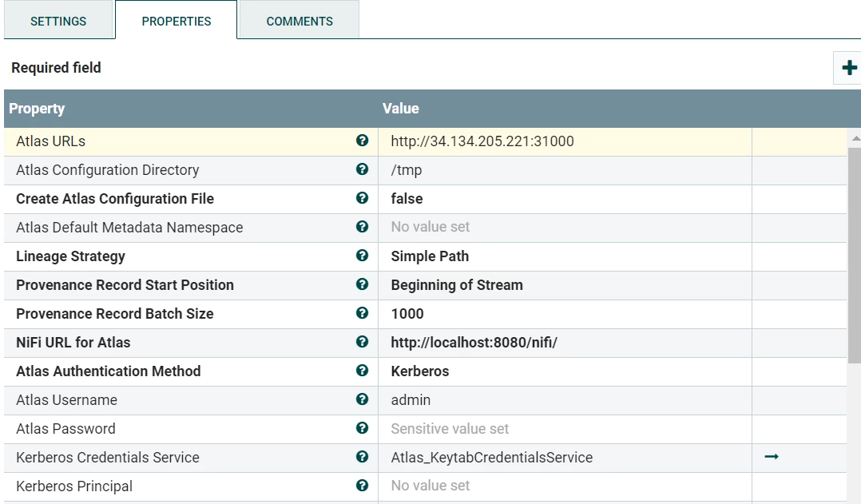Set the empty Kerberos Principal value

coord(565,486)
